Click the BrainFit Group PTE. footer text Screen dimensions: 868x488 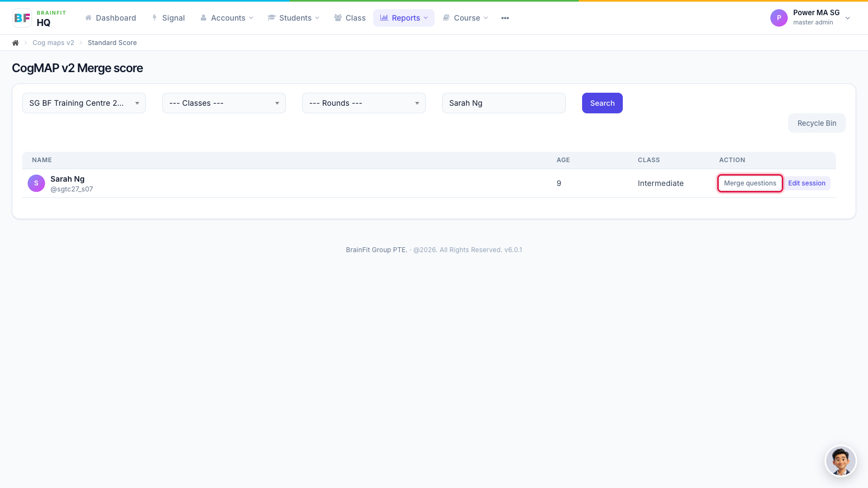click(376, 250)
